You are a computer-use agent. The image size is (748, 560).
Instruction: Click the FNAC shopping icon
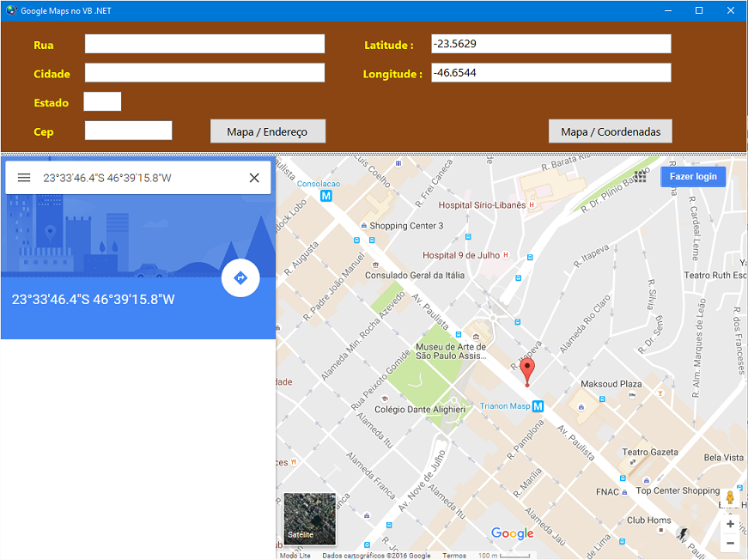624,492
